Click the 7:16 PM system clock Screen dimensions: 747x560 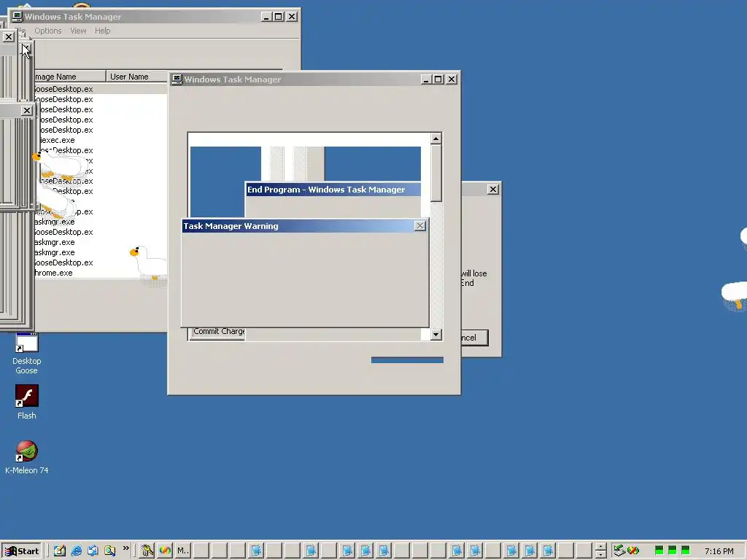click(x=719, y=551)
